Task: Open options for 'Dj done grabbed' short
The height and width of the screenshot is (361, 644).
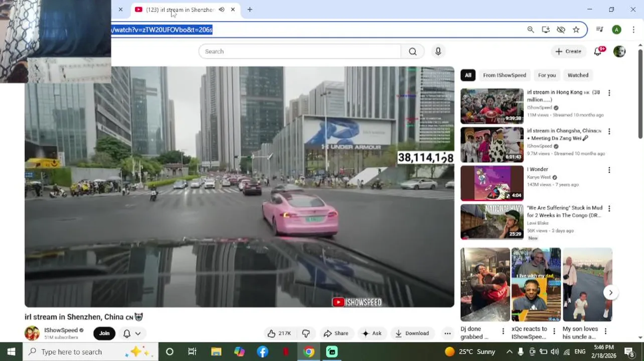Action: (x=503, y=331)
